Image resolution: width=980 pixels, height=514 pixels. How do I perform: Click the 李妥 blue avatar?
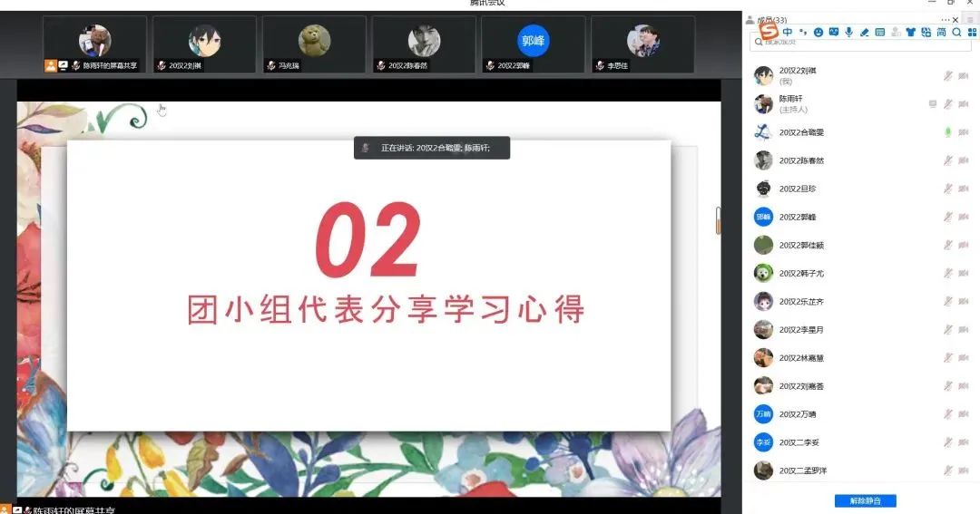click(763, 442)
